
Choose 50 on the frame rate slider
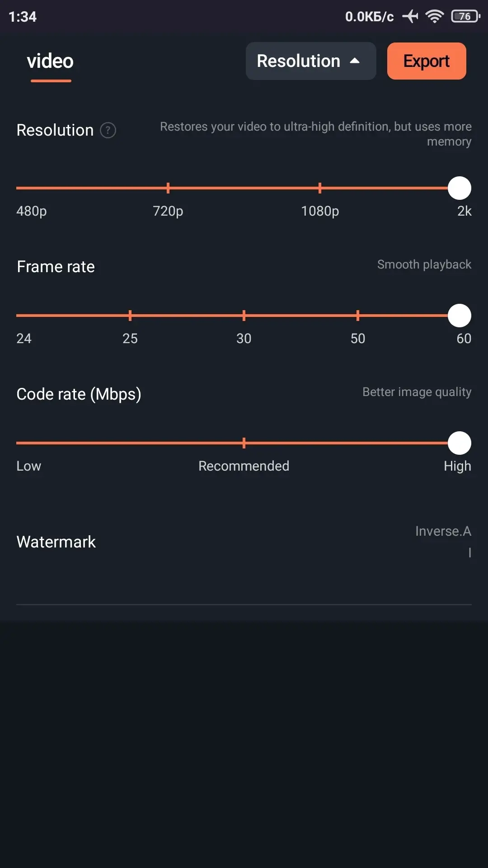(x=358, y=316)
